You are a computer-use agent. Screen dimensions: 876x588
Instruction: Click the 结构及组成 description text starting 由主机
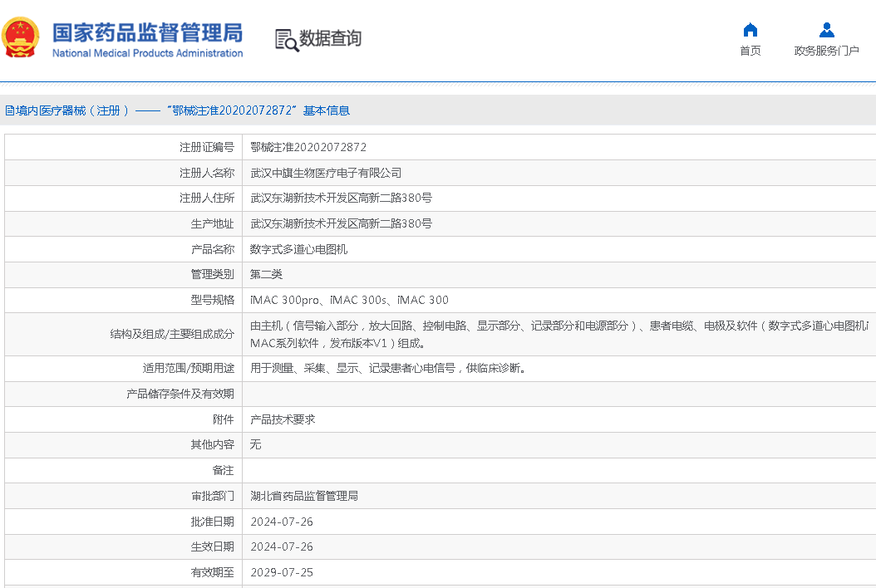[x=559, y=334]
